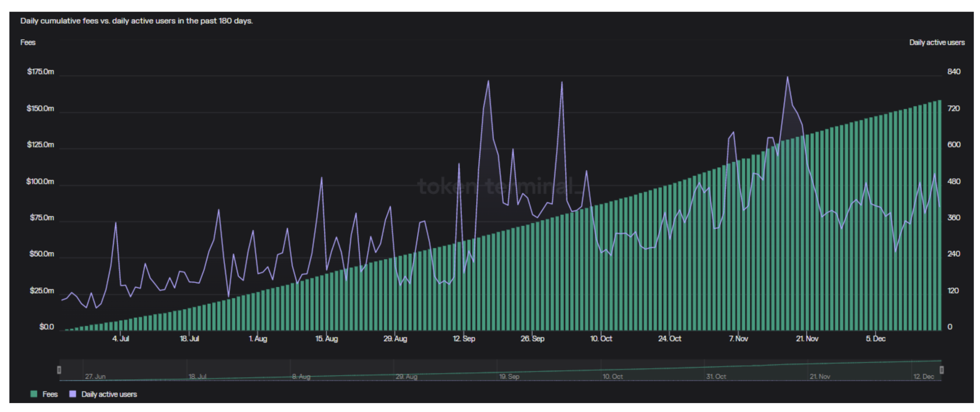Select 27. Jun marker in range navigator
This screenshot has width=980, height=412.
coord(95,377)
